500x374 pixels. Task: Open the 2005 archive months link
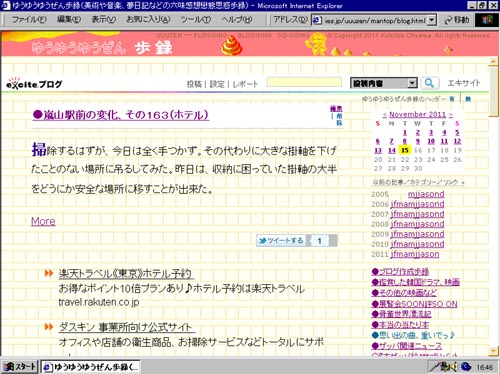click(426, 194)
